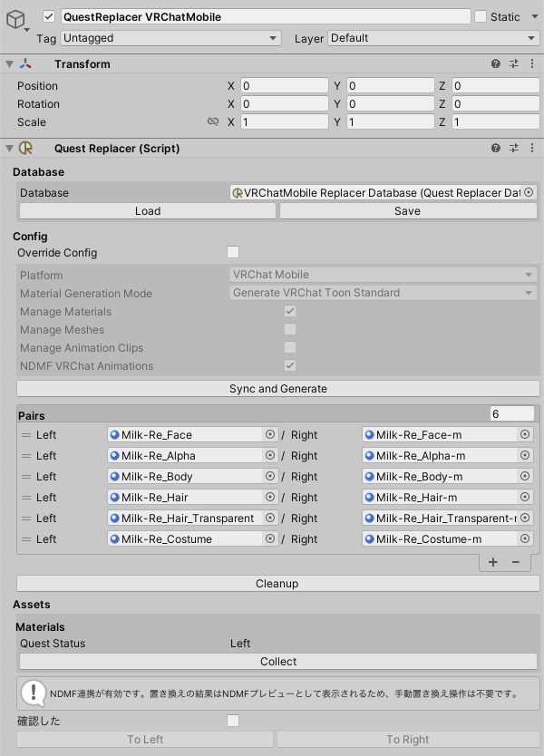Click the Scale constrain proportions link icon
The image size is (544, 756).
213,121
